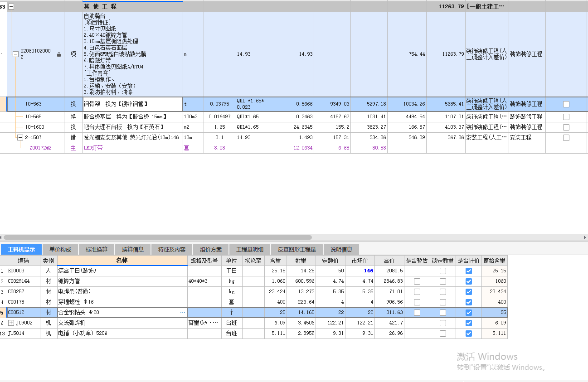
Task: Click the code cell C00291@4
Action: [x=24, y=281]
